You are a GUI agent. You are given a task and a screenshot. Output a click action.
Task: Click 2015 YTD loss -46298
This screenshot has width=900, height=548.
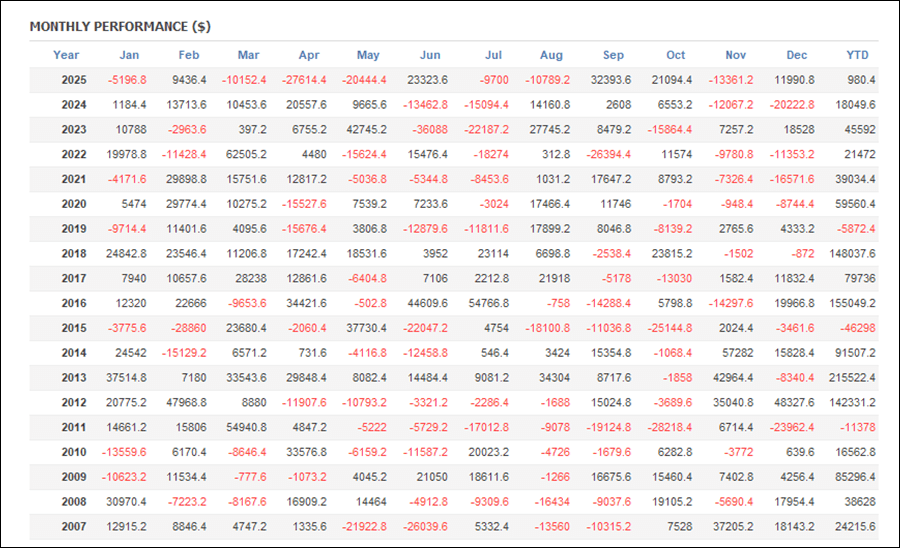click(x=858, y=328)
